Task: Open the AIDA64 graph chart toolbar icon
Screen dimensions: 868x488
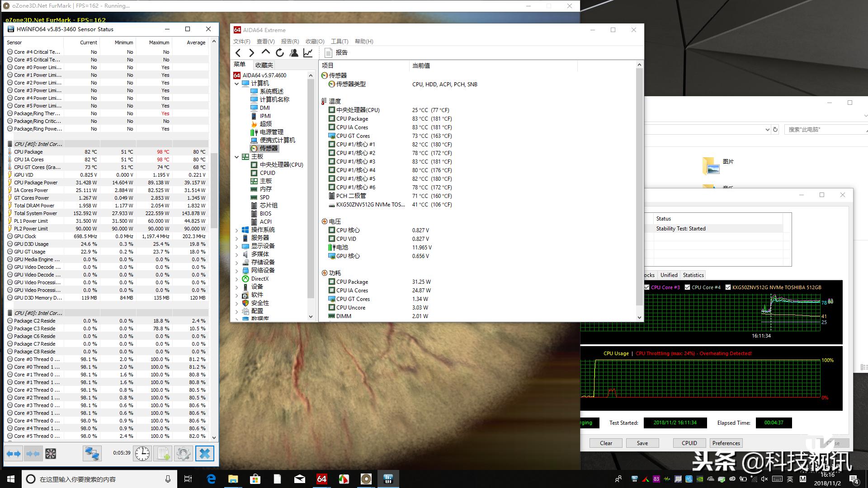Action: click(x=308, y=52)
